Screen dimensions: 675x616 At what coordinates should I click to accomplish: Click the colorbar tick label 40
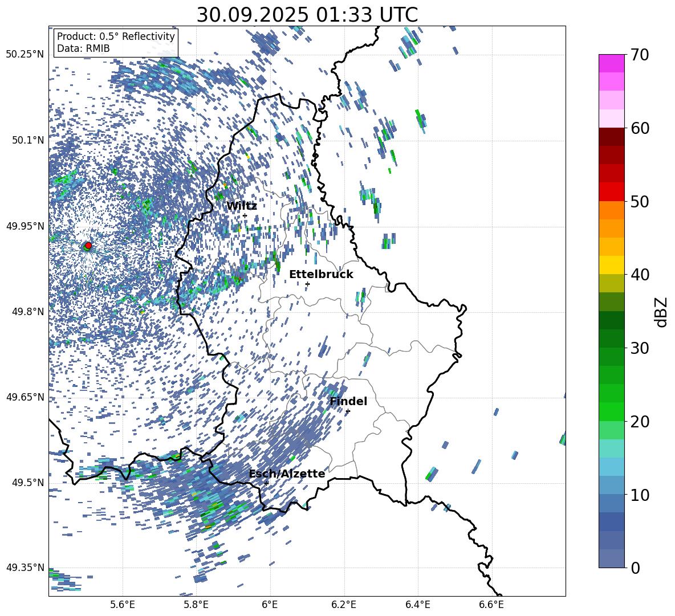[640, 275]
